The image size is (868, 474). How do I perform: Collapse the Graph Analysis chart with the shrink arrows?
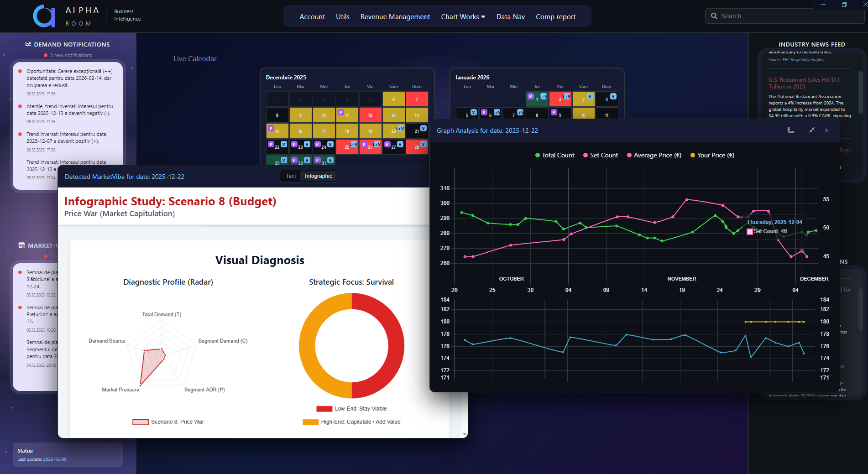pyautogui.click(x=812, y=130)
